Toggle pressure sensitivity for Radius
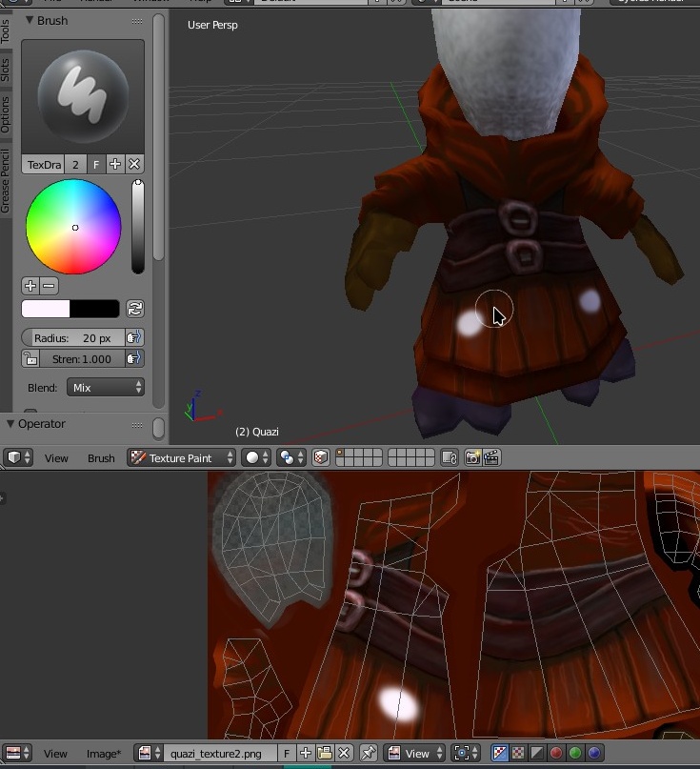The width and height of the screenshot is (700, 769). [134, 337]
